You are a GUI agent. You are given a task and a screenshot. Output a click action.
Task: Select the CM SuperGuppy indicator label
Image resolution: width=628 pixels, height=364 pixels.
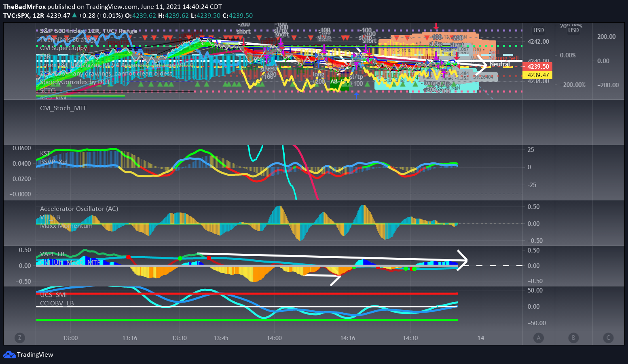click(x=63, y=48)
